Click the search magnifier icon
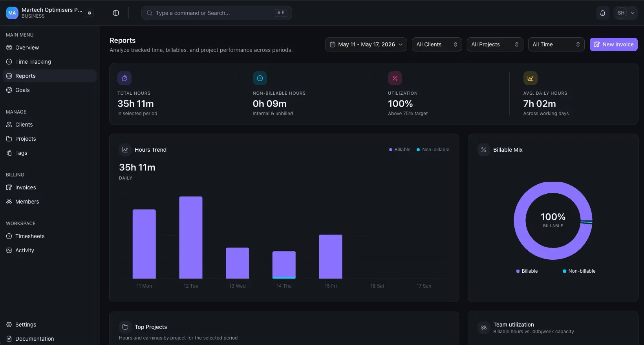The image size is (644, 345). tap(150, 13)
